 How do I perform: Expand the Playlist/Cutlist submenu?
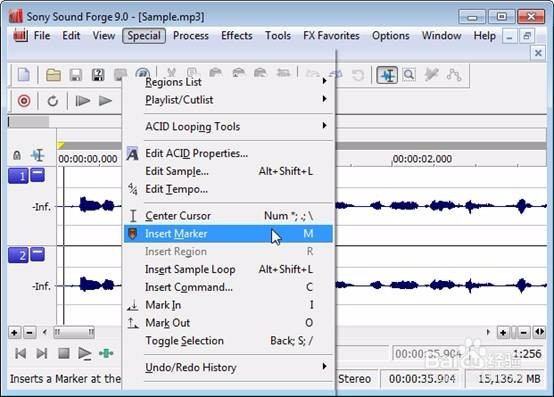coord(228,100)
